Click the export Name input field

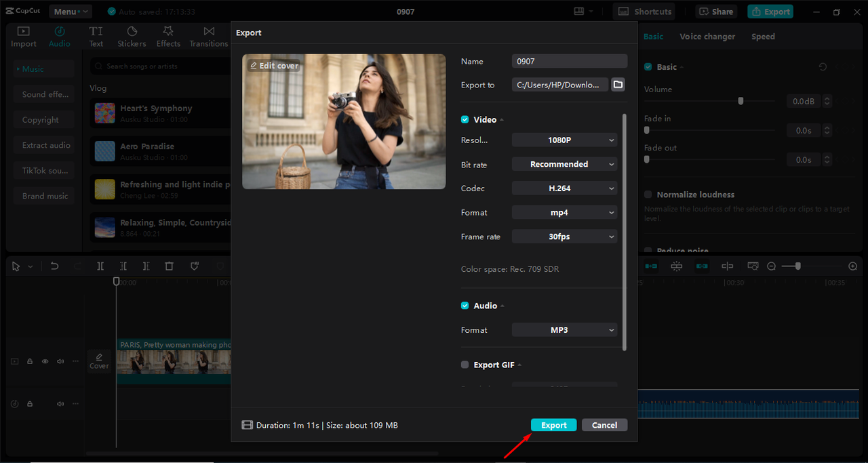pyautogui.click(x=570, y=61)
